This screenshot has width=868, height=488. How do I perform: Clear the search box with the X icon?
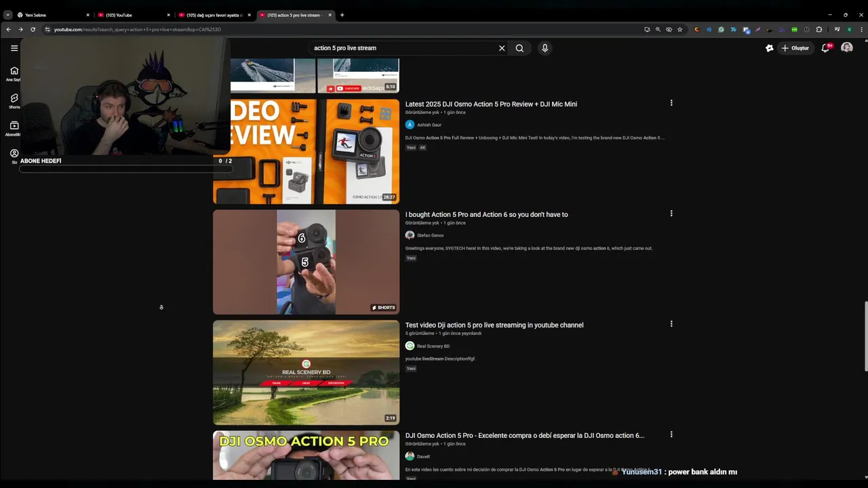pos(502,48)
